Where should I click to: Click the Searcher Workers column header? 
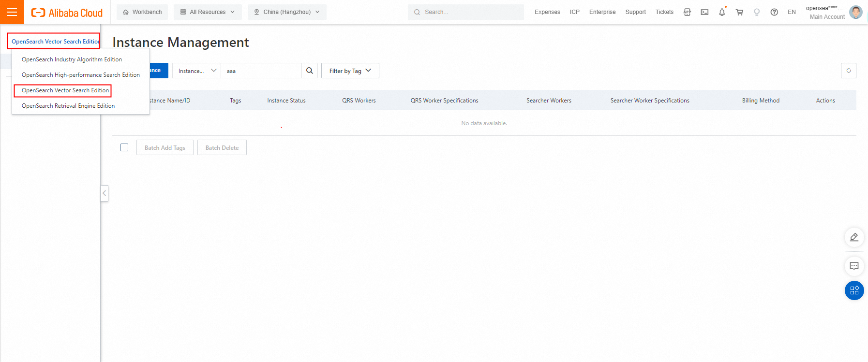549,101
